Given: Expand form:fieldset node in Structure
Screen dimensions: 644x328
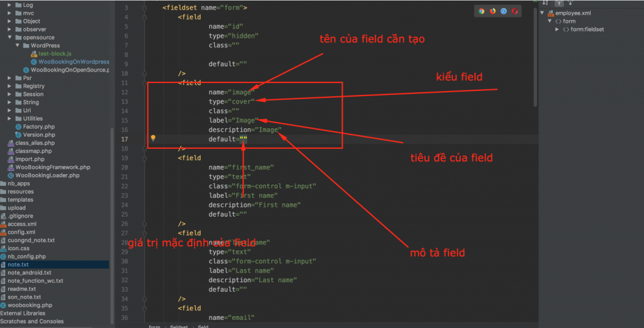Looking at the screenshot, I should pos(557,30).
